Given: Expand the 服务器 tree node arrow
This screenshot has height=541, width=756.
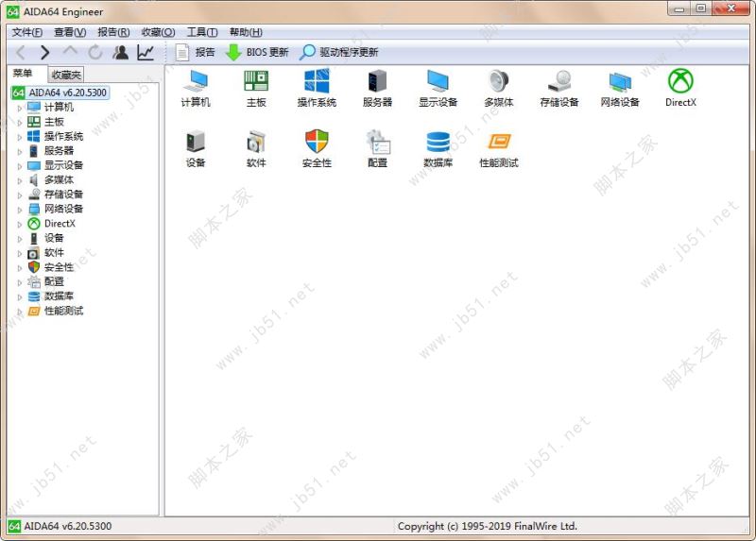Looking at the screenshot, I should pos(19,151).
